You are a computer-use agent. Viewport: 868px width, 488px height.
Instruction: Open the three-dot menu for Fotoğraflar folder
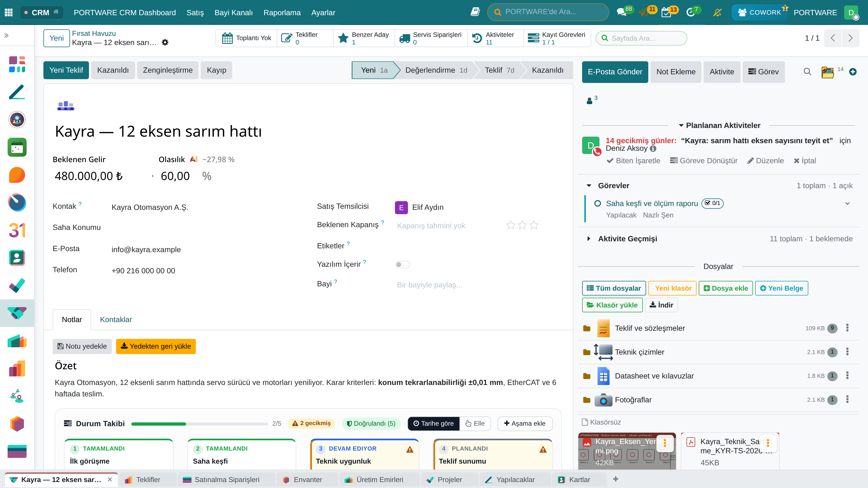pyautogui.click(x=847, y=399)
